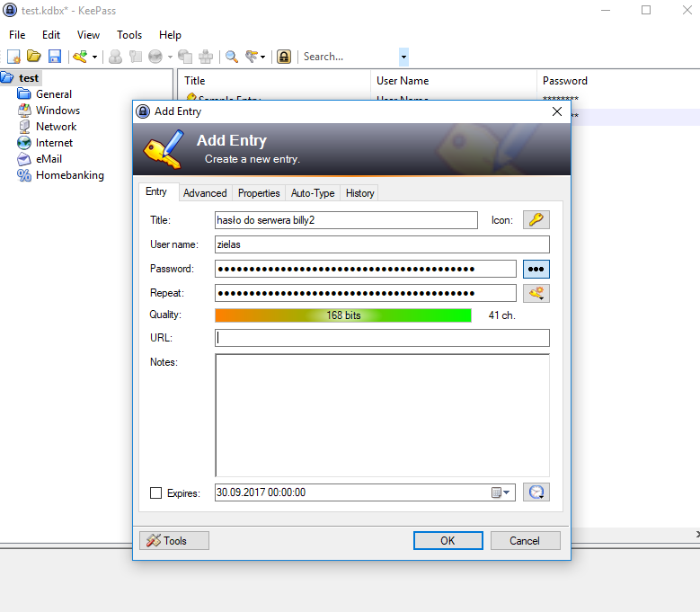The width and height of the screenshot is (700, 612).
Task: Click the Open URL globe toolbar icon
Action: click(155, 57)
